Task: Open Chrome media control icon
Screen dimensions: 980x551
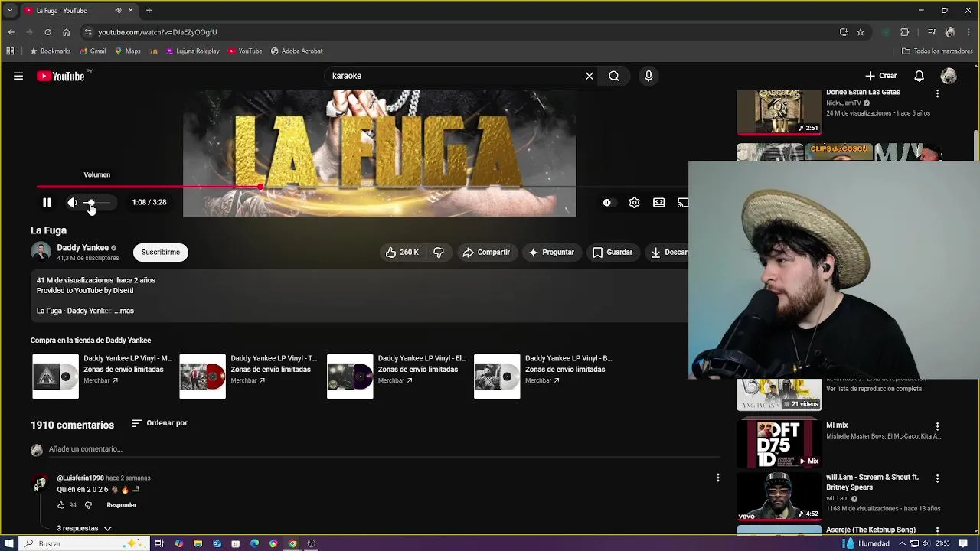Action: click(x=932, y=32)
